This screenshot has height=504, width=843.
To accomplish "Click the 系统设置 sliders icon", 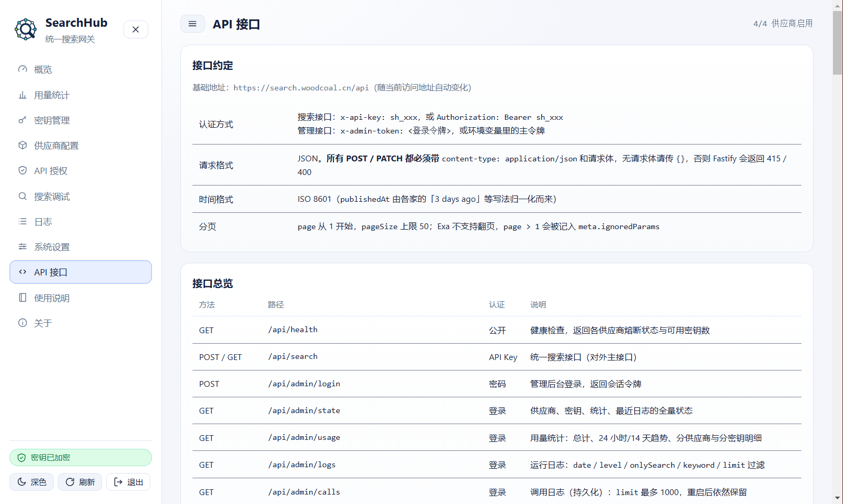I will 23,247.
